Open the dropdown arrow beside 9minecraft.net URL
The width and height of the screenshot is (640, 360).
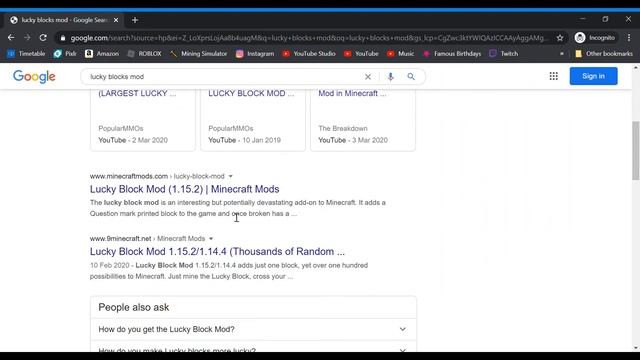211,239
